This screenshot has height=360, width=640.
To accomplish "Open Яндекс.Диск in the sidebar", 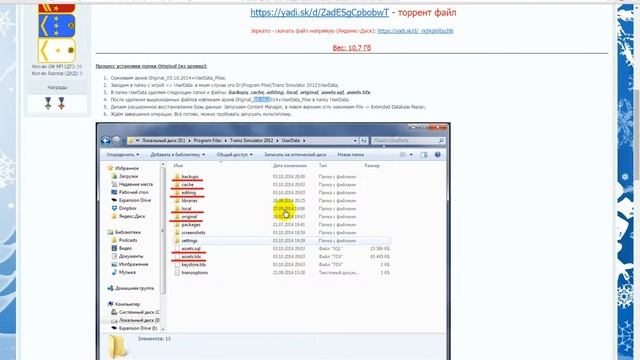I will click(x=128, y=216).
